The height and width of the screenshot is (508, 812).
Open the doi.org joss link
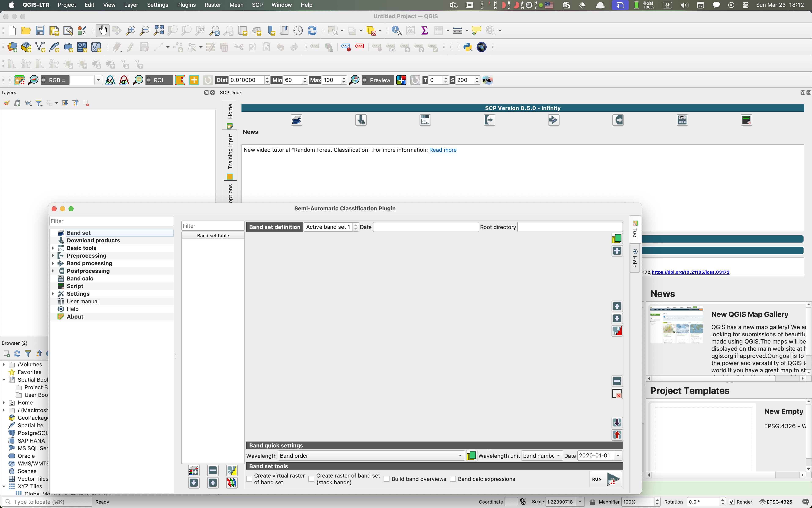click(x=690, y=272)
